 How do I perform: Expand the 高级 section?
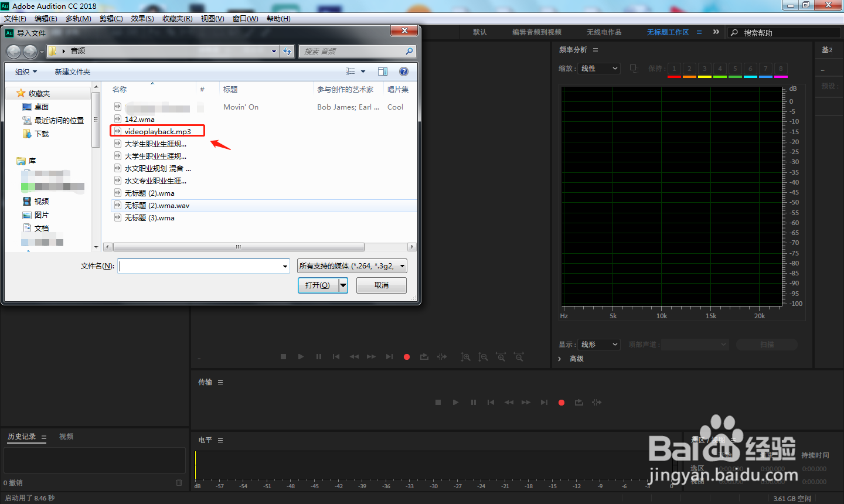click(x=560, y=359)
